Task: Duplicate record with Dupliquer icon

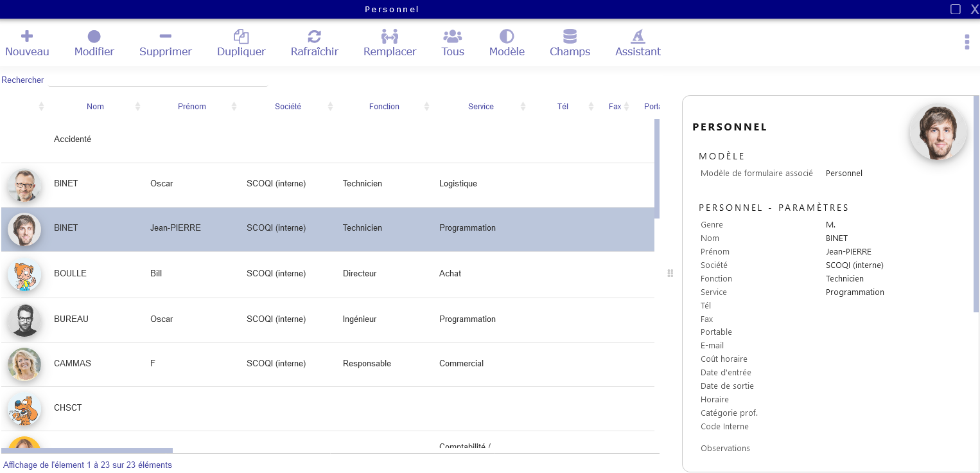Action: [x=241, y=37]
